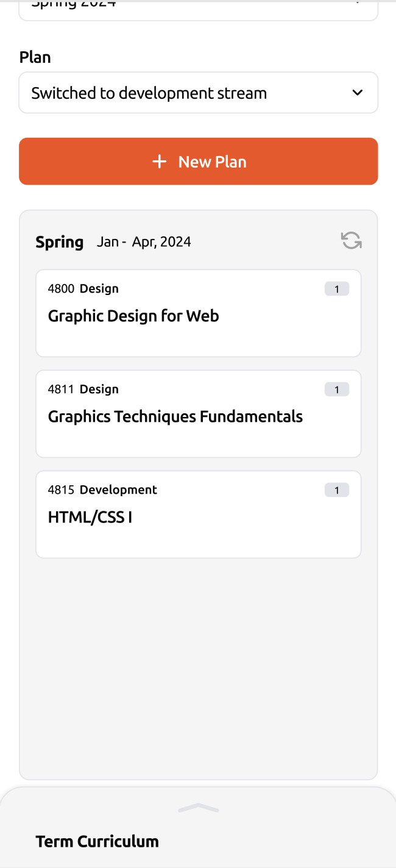Click the Term Curriculum heading
The height and width of the screenshot is (868, 396).
pos(97,841)
